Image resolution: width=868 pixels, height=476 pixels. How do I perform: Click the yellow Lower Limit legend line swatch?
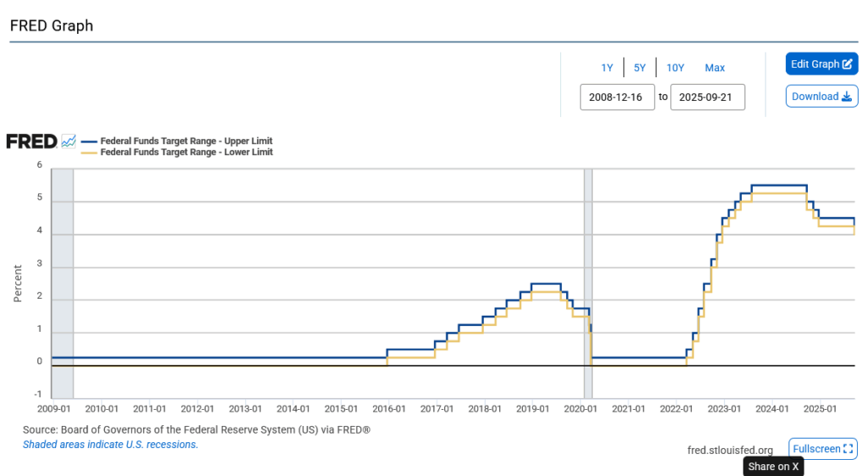[89, 153]
